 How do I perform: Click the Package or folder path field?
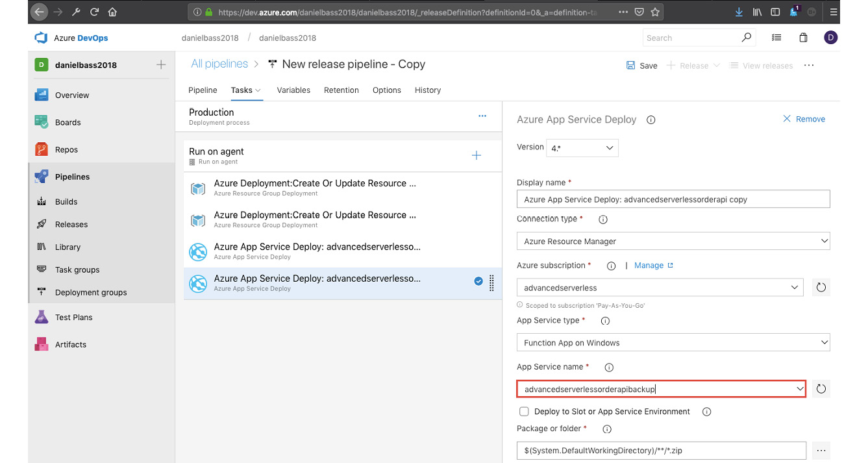(662, 450)
